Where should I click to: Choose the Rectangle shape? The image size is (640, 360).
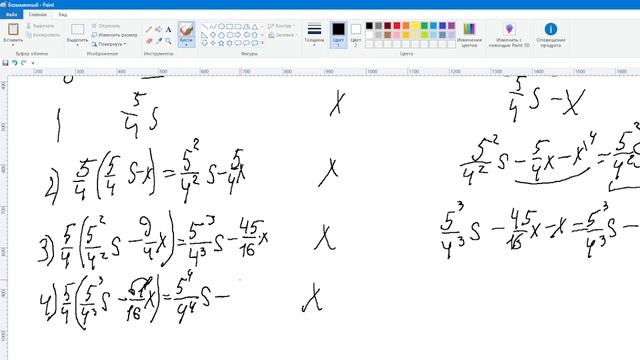(230, 27)
